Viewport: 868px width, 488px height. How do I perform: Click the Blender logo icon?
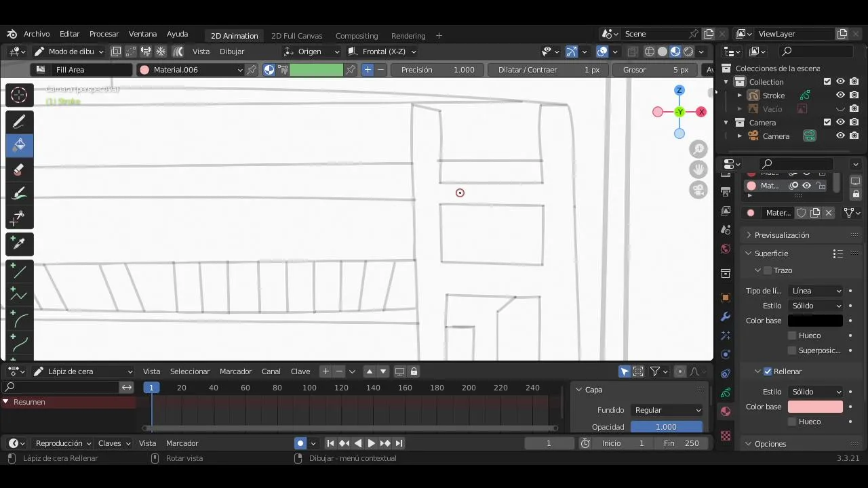pos(12,34)
